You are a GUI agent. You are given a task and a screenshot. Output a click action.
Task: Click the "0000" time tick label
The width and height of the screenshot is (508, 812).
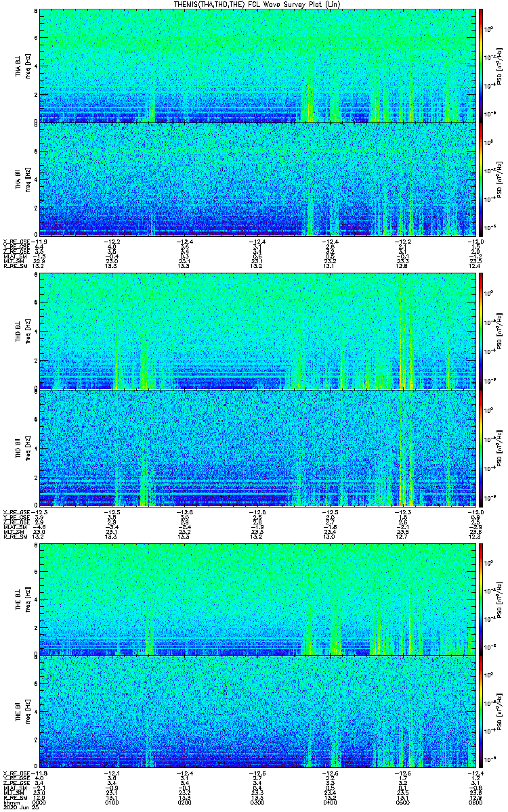[39, 802]
